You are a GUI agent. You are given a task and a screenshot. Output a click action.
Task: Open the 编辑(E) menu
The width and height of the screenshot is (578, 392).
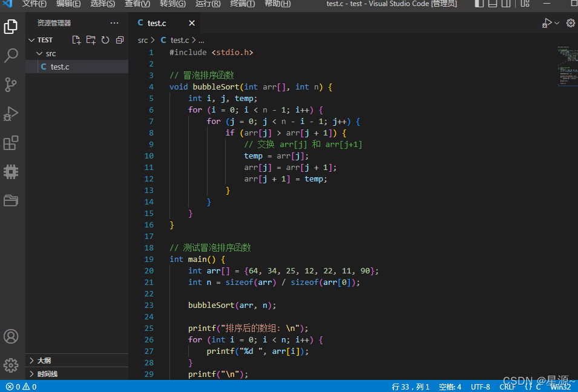(68, 4)
